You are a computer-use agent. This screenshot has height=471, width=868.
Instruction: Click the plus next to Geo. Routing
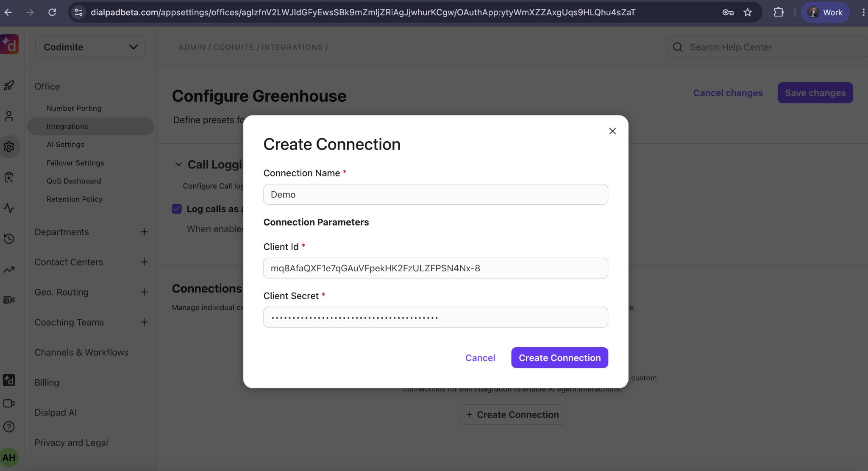point(144,292)
